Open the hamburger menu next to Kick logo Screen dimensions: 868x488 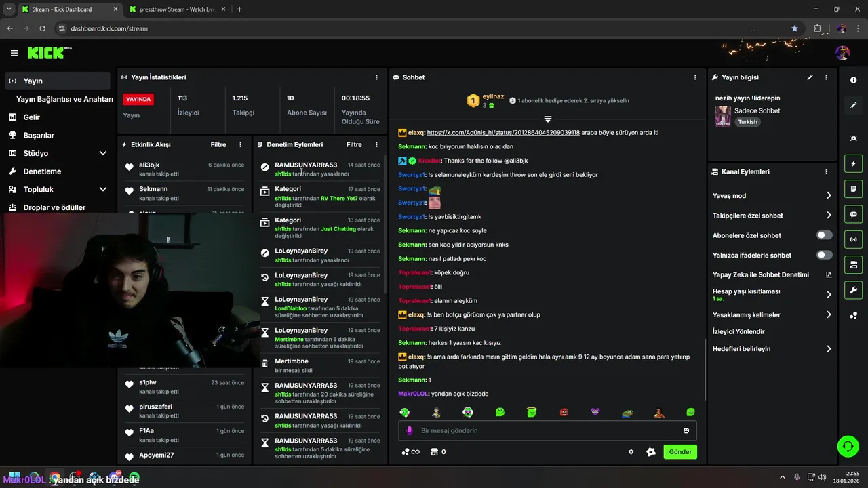pos(14,53)
